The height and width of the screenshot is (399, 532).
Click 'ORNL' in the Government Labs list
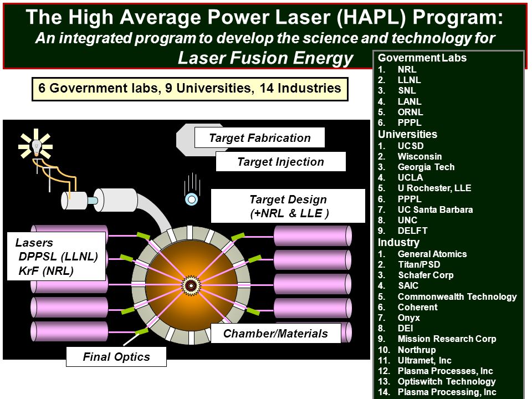[x=410, y=111]
